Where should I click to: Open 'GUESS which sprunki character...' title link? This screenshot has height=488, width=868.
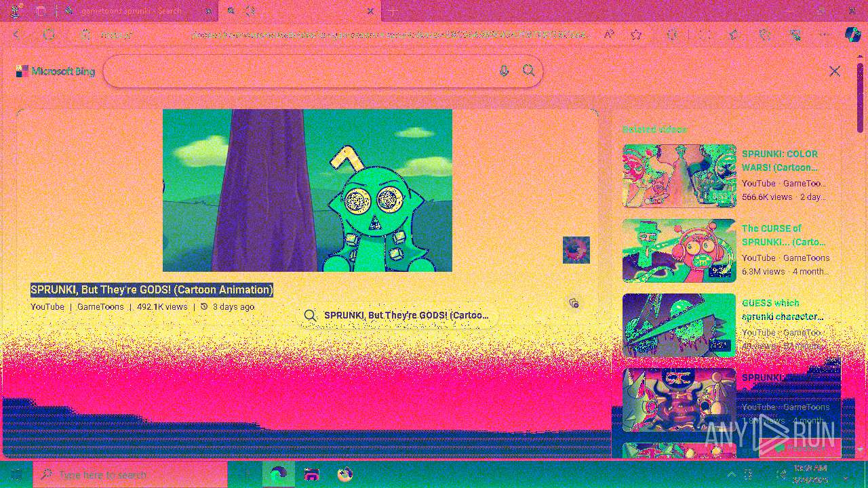click(783, 310)
